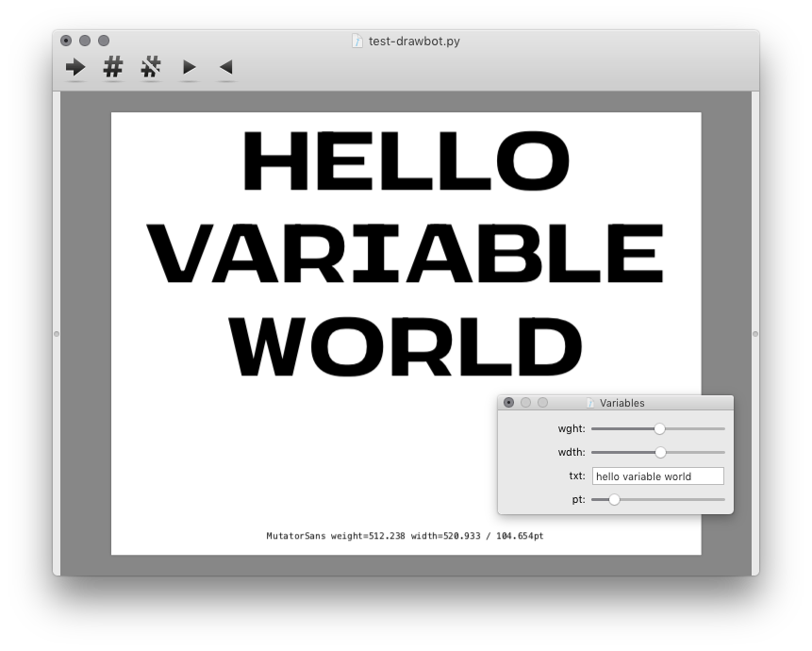Click the Variables panel title text
The image size is (812, 651).
pyautogui.click(x=621, y=403)
